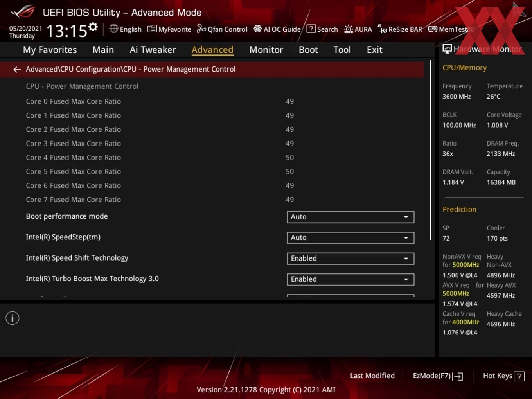Click the Hardware Monitor screen icon
Image resolution: width=532 pixels, height=399 pixels.
447,49
